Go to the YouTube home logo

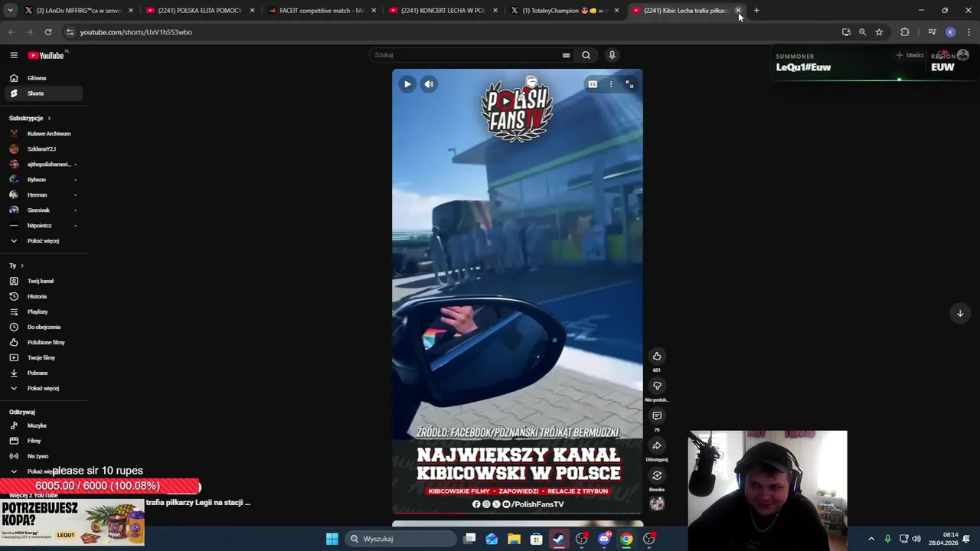[46, 55]
